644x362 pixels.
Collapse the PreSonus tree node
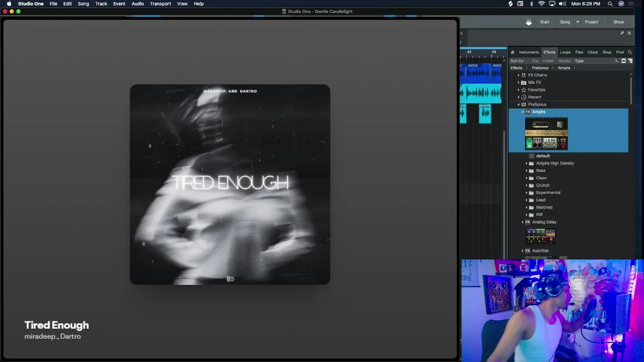(519, 105)
